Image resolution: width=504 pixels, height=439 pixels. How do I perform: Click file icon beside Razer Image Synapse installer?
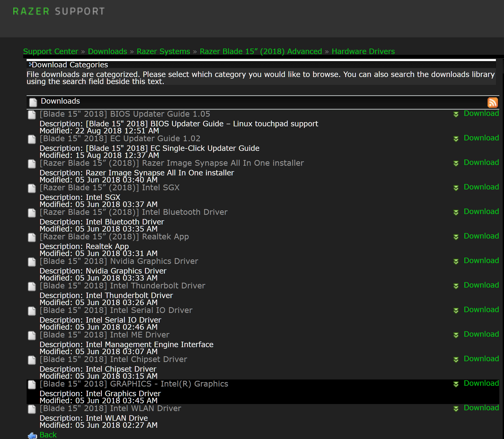(32, 164)
